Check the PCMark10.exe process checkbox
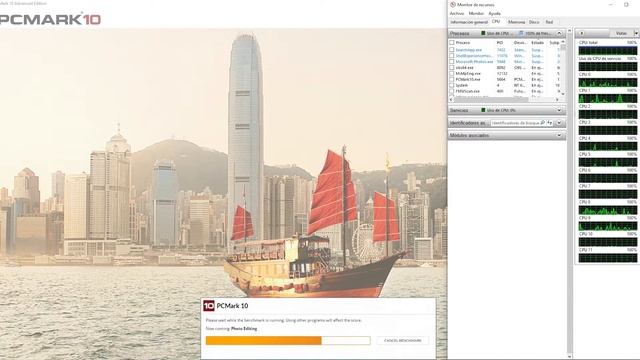This screenshot has height=360, width=640. click(452, 79)
